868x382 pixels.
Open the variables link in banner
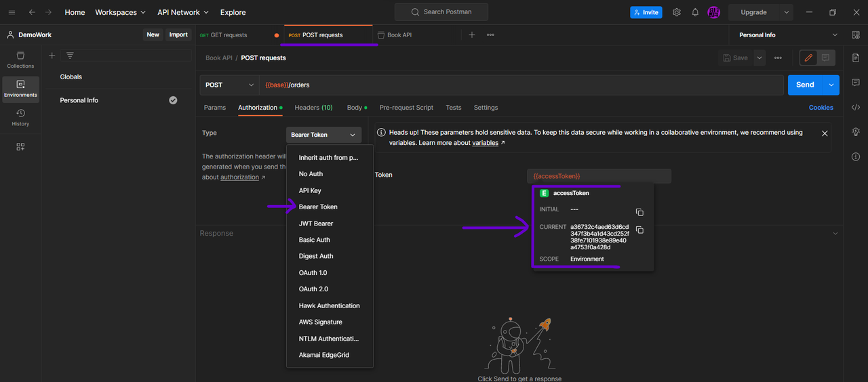485,143
